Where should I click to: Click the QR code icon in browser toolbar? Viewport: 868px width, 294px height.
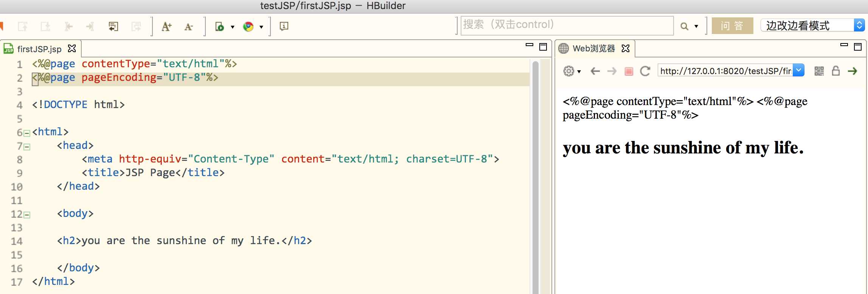point(819,71)
